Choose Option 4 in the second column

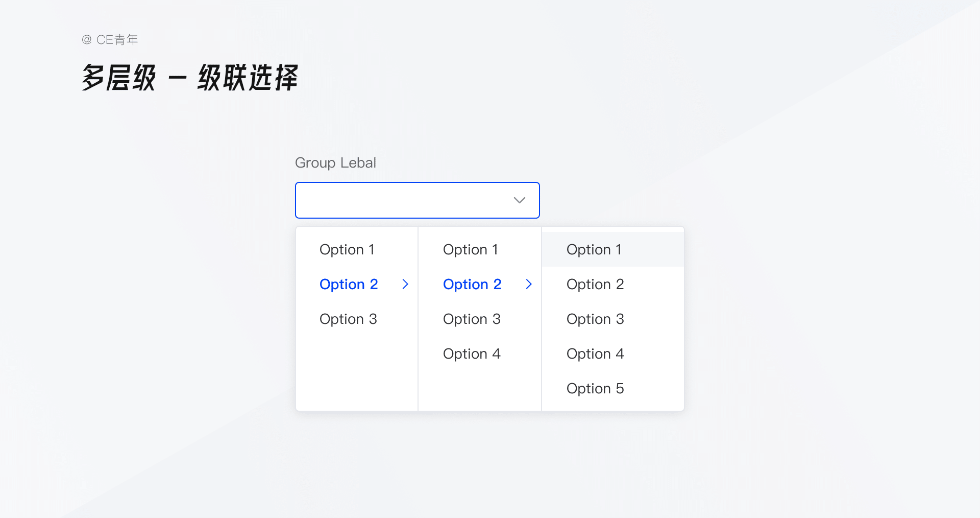coord(472,354)
